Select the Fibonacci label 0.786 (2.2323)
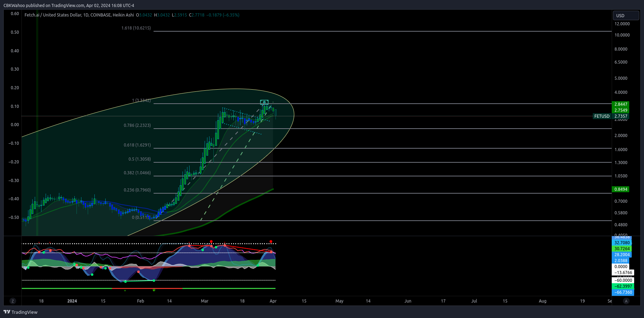The width and height of the screenshot is (644, 318). tap(137, 125)
